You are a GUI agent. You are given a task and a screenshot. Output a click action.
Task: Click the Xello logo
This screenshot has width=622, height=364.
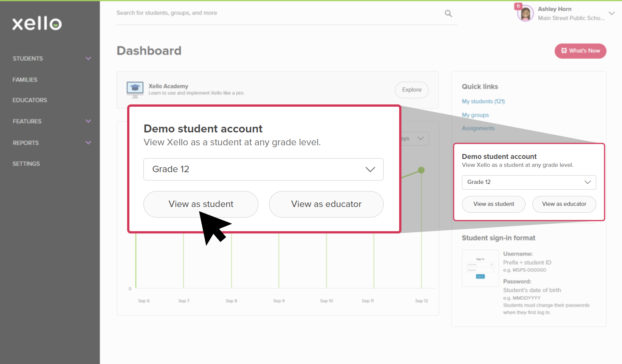tap(37, 24)
